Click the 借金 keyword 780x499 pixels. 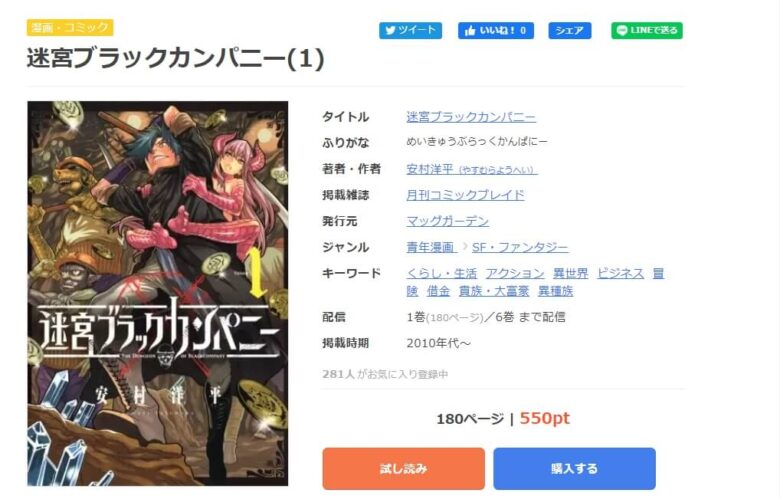pos(438,291)
